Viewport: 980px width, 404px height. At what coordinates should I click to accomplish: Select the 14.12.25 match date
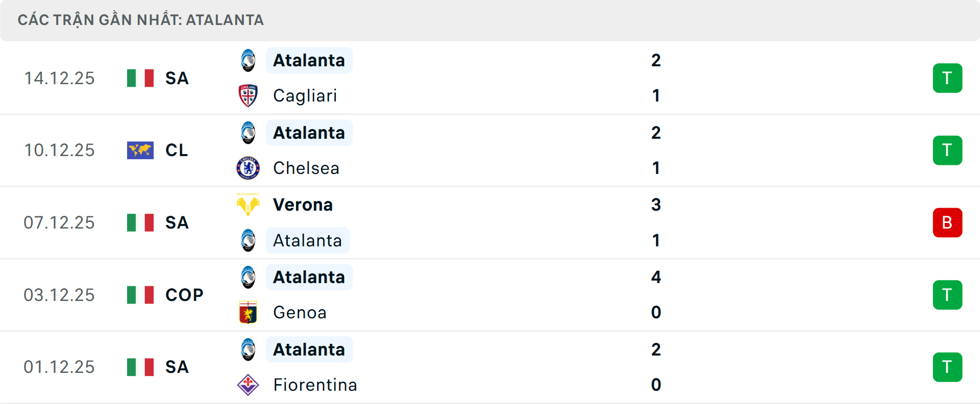(59, 78)
